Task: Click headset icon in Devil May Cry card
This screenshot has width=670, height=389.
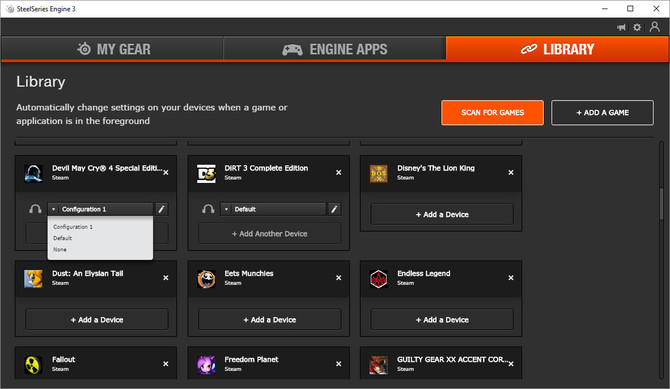Action: (x=35, y=209)
